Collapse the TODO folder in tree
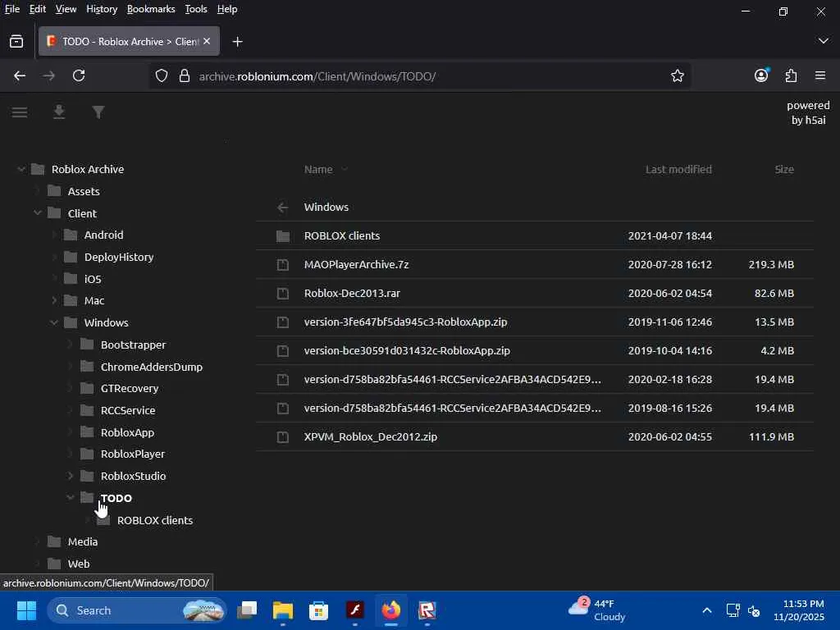This screenshot has width=840, height=630. [71, 498]
